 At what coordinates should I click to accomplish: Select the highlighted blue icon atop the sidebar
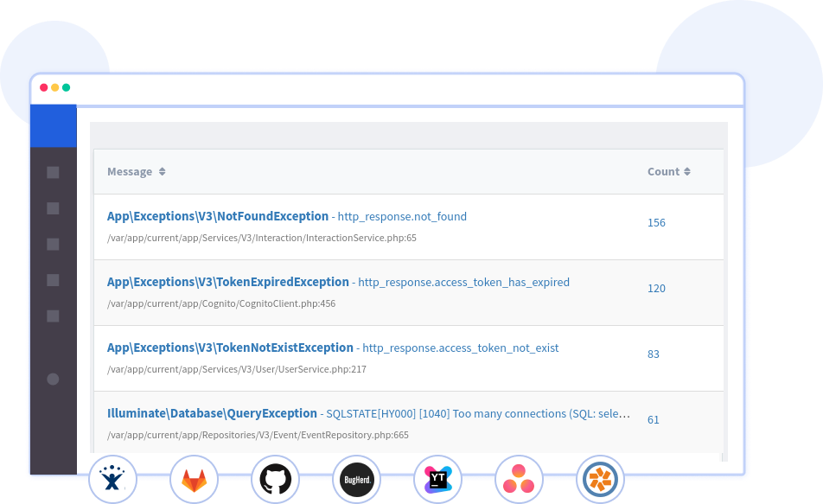pos(53,125)
